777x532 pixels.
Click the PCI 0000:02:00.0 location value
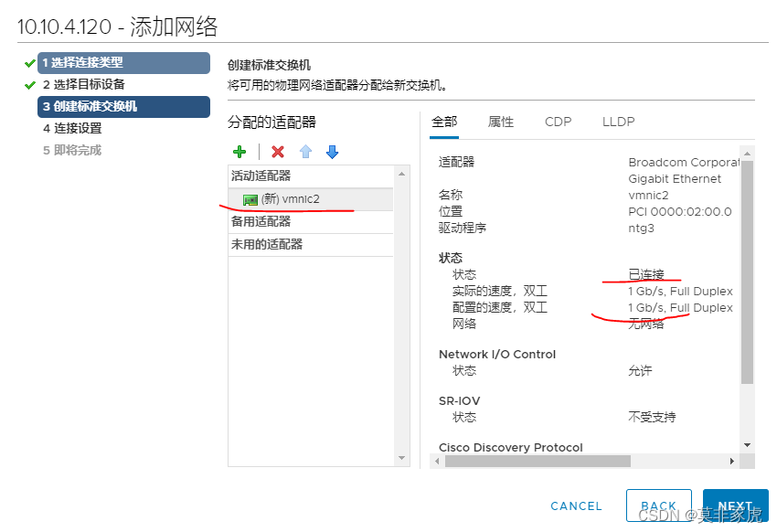pyautogui.click(x=680, y=211)
